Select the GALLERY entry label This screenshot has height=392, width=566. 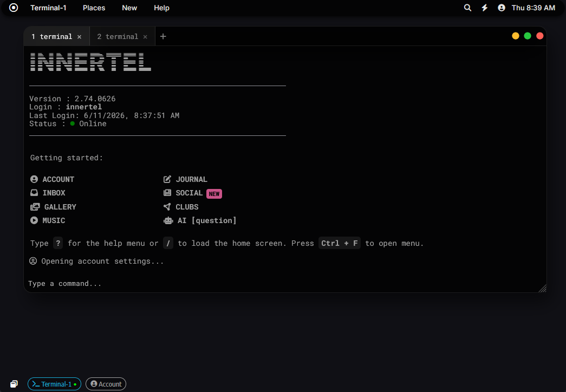click(60, 207)
